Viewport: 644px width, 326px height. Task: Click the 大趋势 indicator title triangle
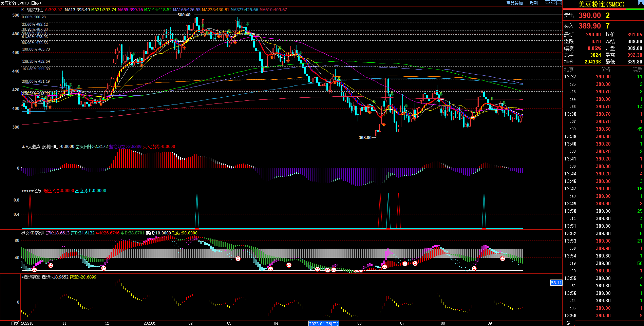[23, 147]
